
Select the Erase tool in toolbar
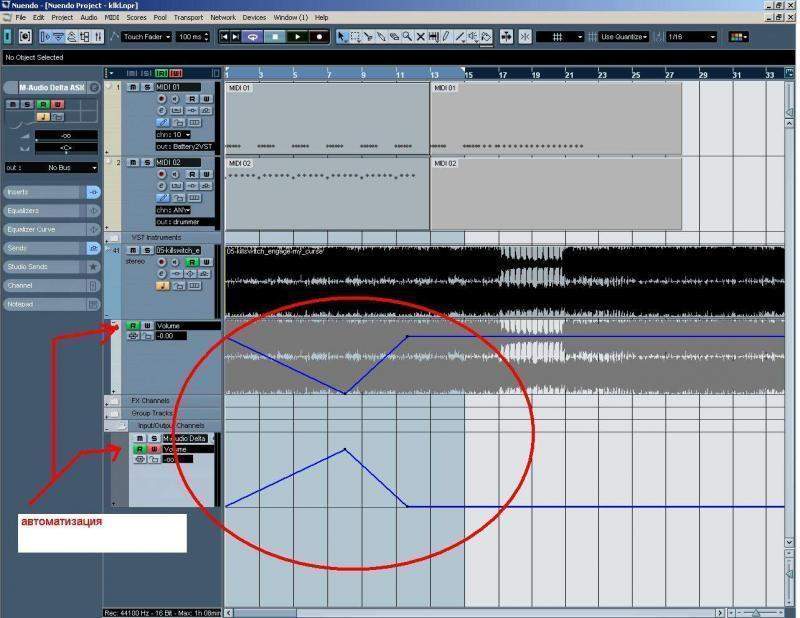point(394,37)
